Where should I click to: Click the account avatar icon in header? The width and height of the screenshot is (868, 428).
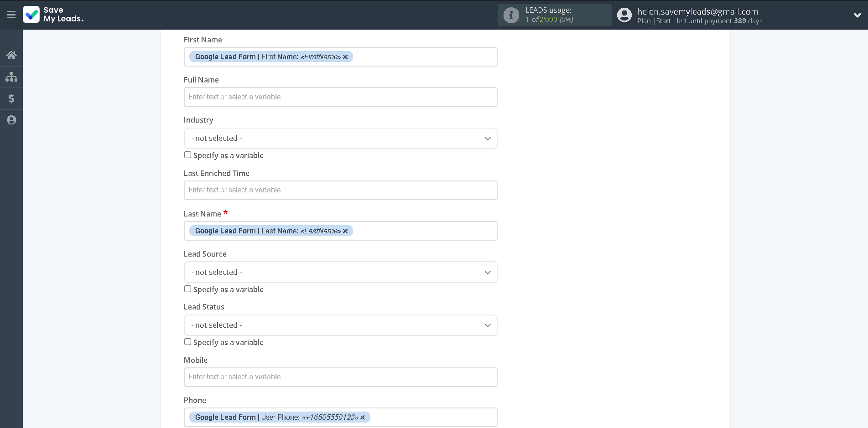[x=624, y=15]
